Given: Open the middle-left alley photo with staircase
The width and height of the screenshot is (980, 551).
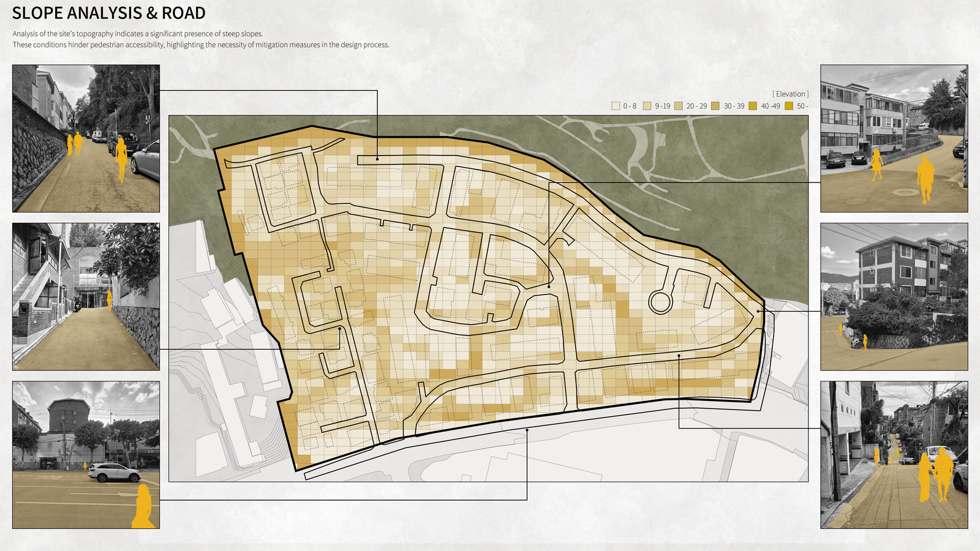Looking at the screenshot, I should click(x=86, y=296).
